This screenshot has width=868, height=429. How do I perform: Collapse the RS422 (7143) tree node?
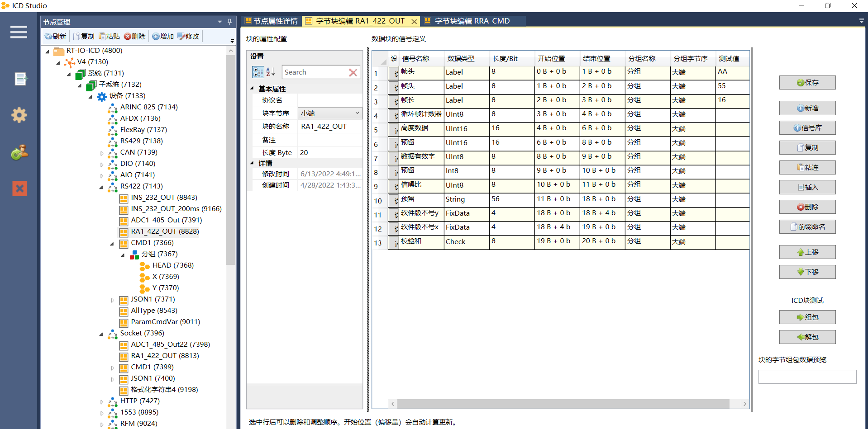click(x=101, y=186)
